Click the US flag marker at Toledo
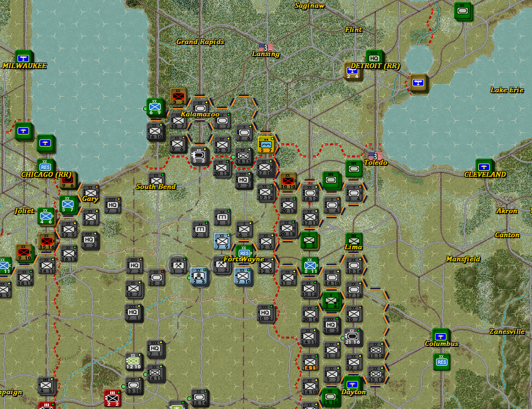This screenshot has height=409, width=532. coord(375,156)
